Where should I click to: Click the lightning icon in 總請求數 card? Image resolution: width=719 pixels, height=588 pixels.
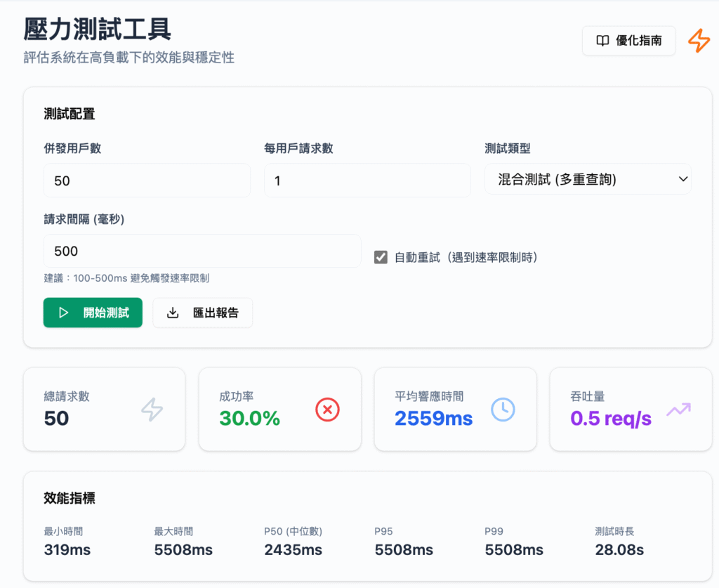(152, 410)
